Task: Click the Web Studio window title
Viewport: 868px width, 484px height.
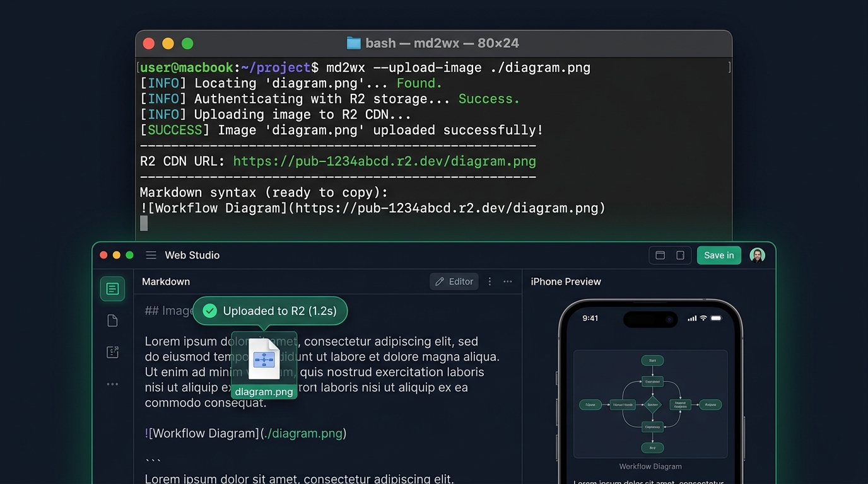Action: [192, 255]
